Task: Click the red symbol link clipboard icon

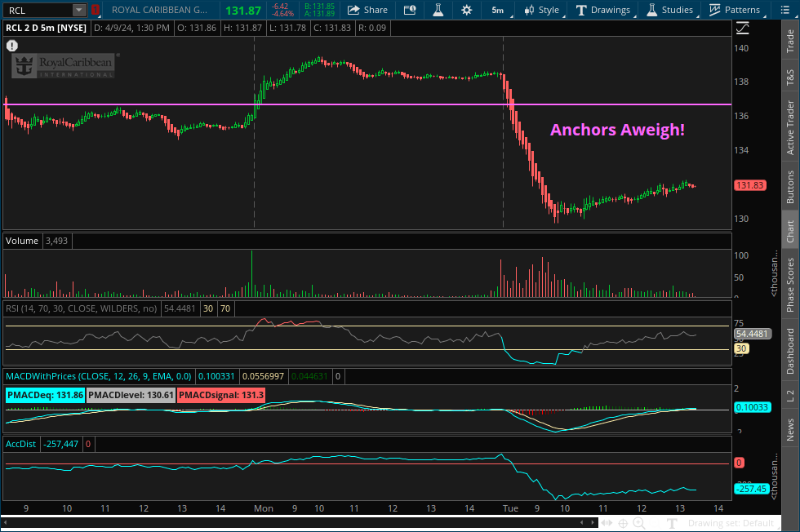Action: [96, 10]
